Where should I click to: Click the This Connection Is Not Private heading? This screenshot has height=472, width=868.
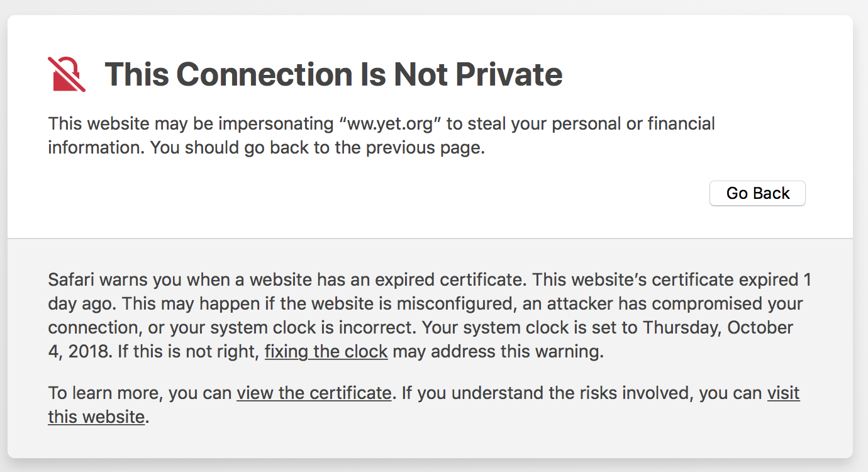coord(333,74)
